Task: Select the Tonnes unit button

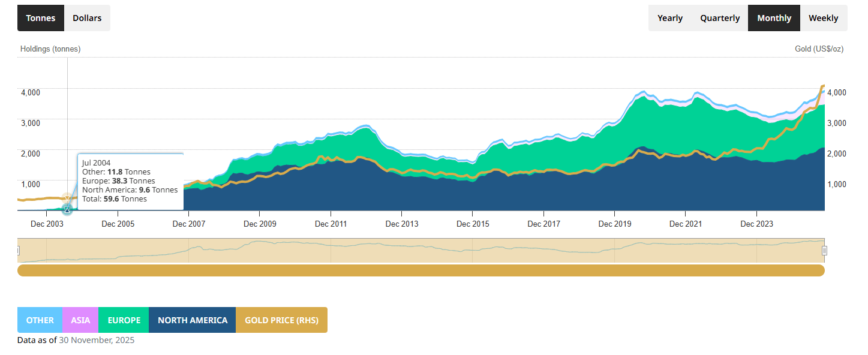Action: point(40,17)
